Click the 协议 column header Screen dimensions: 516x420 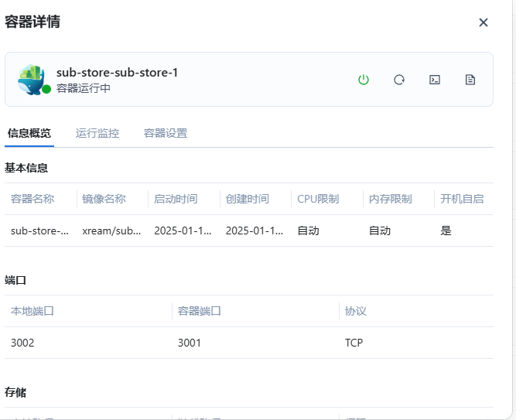tap(355, 311)
